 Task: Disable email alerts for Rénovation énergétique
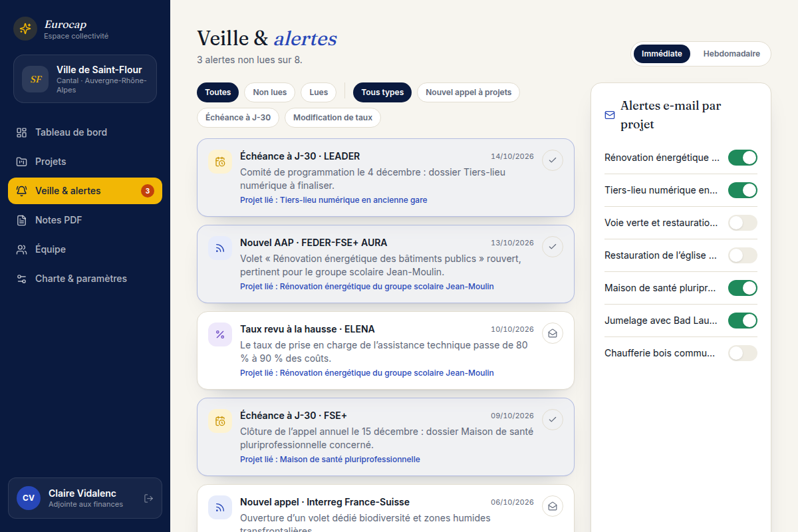click(743, 158)
